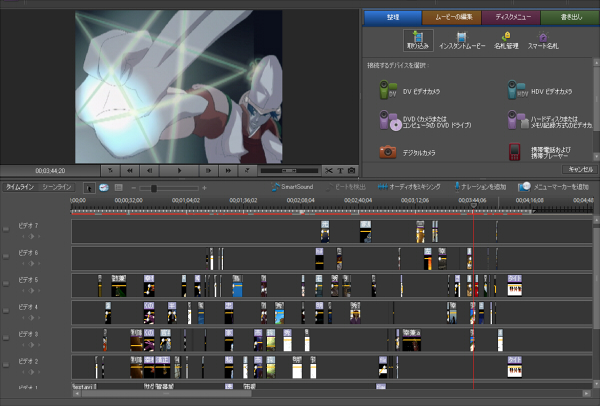The image size is (600, 406).
Task: Click timeline horizontal scrollbar right arrow
Action: [586, 393]
